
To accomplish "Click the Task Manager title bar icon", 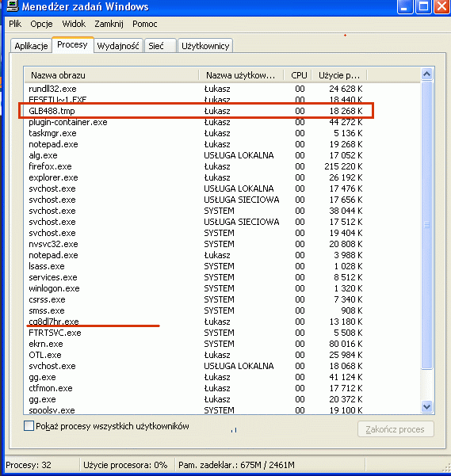I will [x=12, y=6].
